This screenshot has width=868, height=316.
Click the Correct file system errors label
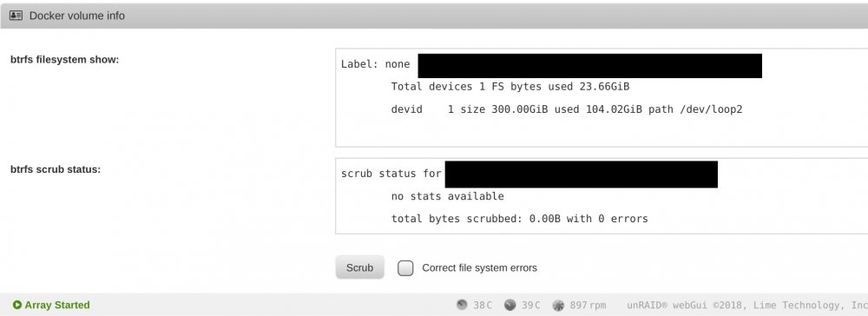[479, 268]
